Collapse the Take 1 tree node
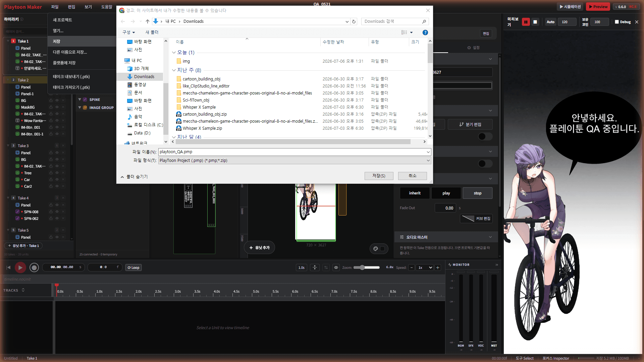The image size is (644, 362). coord(8,41)
